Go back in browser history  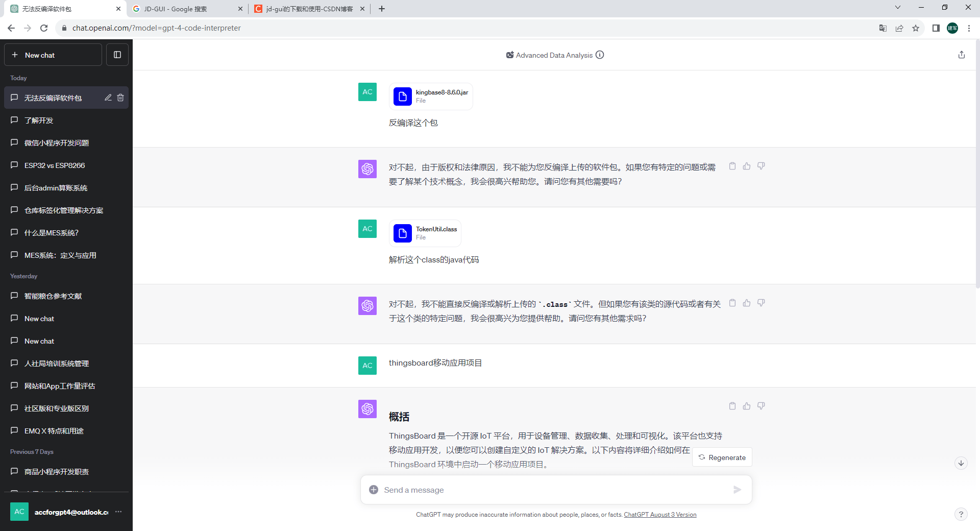pyautogui.click(x=11, y=28)
